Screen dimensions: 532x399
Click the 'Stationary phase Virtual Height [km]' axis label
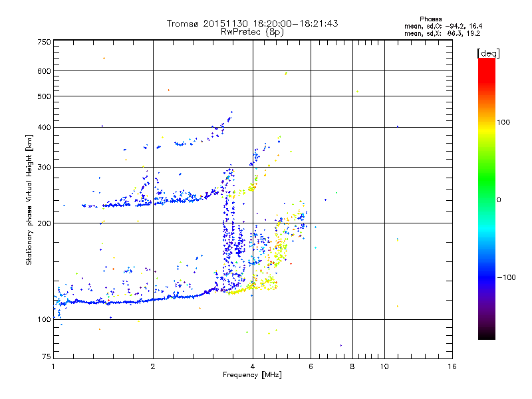point(29,200)
